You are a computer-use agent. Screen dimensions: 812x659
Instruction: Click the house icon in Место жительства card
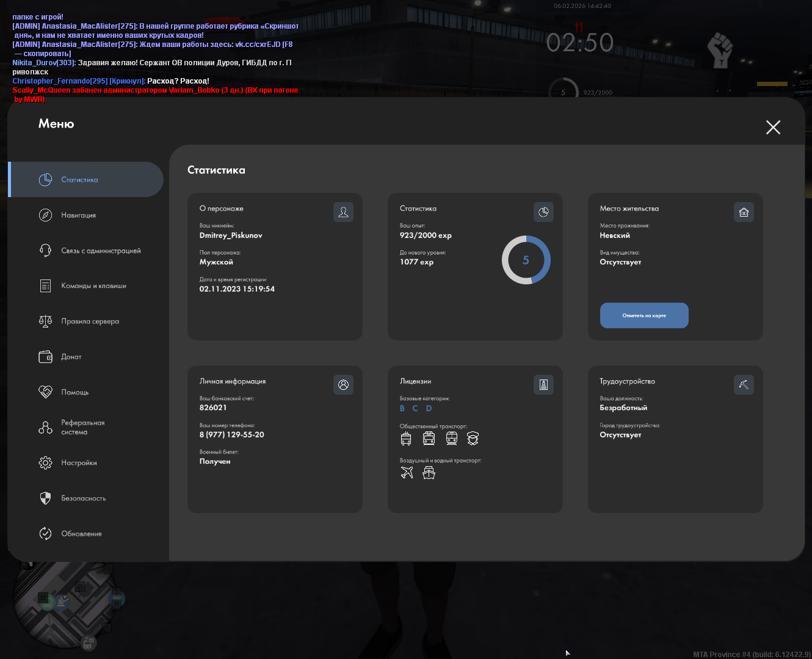pos(744,212)
